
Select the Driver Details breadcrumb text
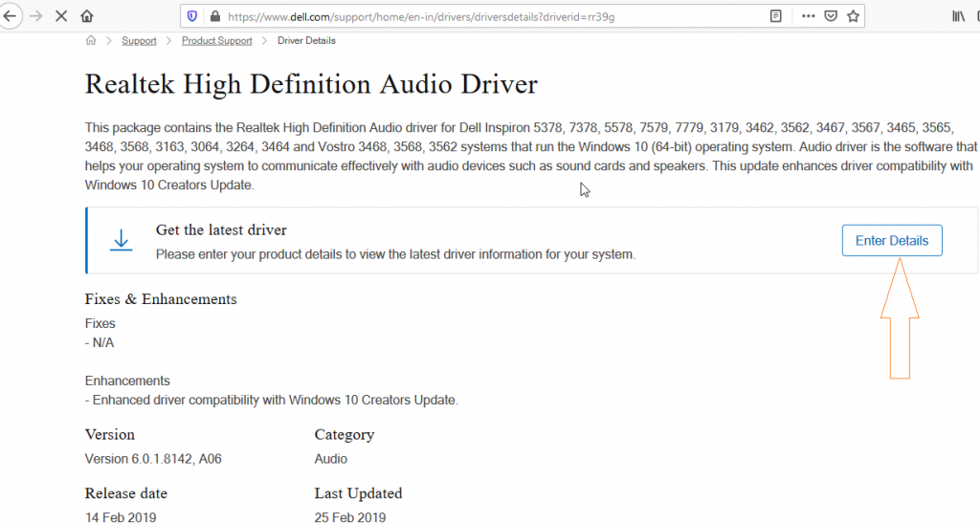coord(306,40)
